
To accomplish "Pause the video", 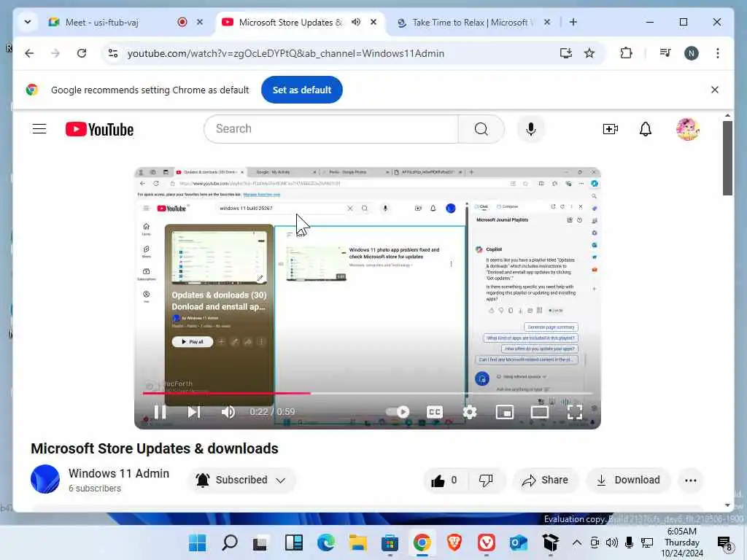I will (x=160, y=411).
